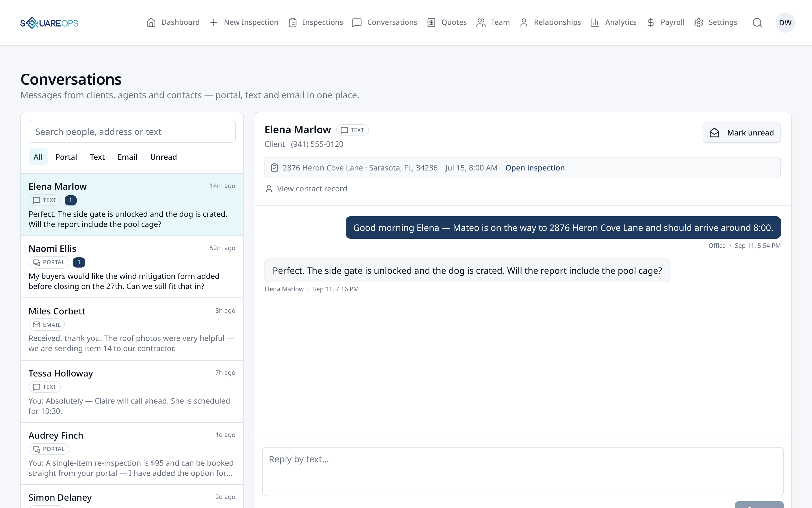
Task: Click the Conversations chat bubble icon
Action: pyautogui.click(x=357, y=23)
